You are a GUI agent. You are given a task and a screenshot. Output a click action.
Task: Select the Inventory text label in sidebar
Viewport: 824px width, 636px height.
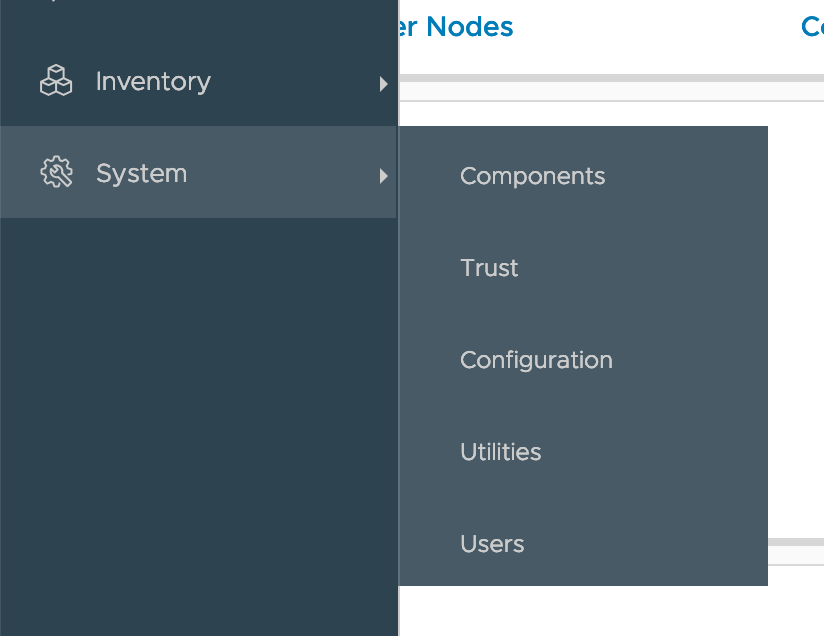tap(153, 81)
